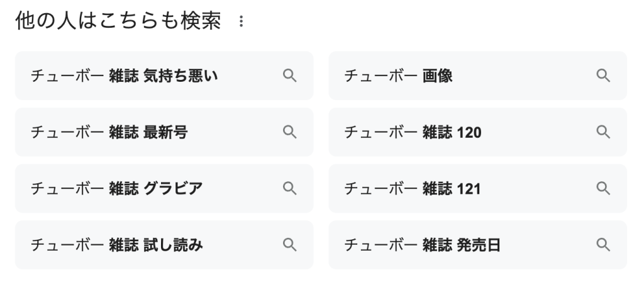Click search icon beside 雑誌 気持ち悪い
The height and width of the screenshot is (282, 644).
click(289, 76)
